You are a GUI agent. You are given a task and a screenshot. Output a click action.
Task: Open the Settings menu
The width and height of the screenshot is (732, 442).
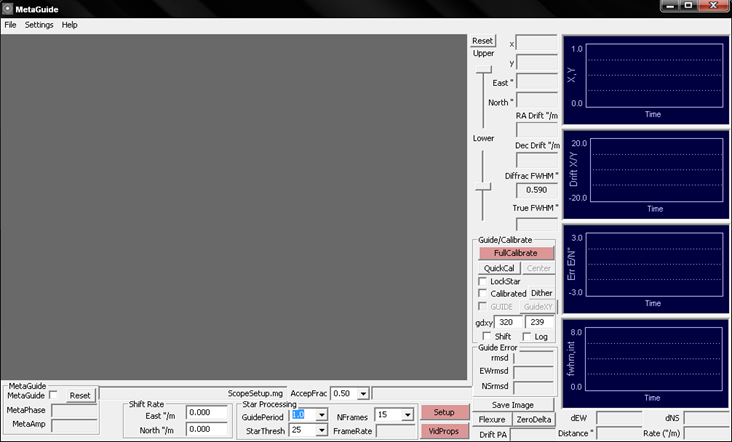pos(39,24)
